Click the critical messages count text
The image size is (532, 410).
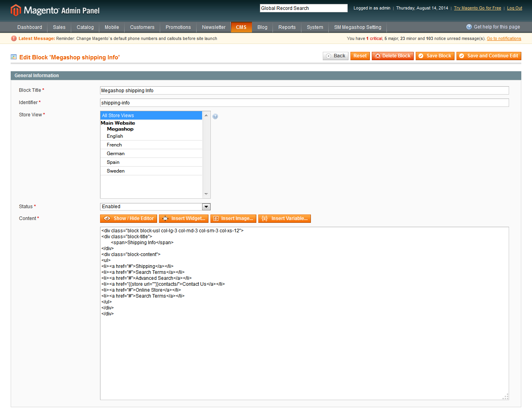(374, 38)
